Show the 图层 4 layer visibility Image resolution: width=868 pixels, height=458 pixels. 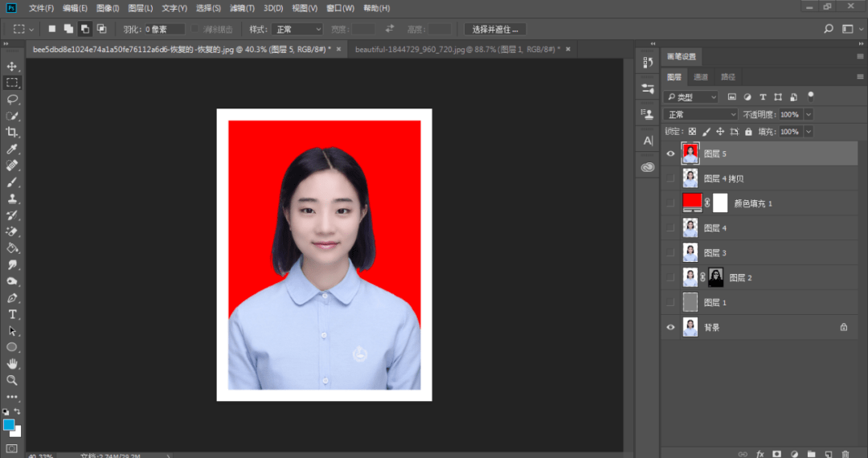(x=670, y=228)
